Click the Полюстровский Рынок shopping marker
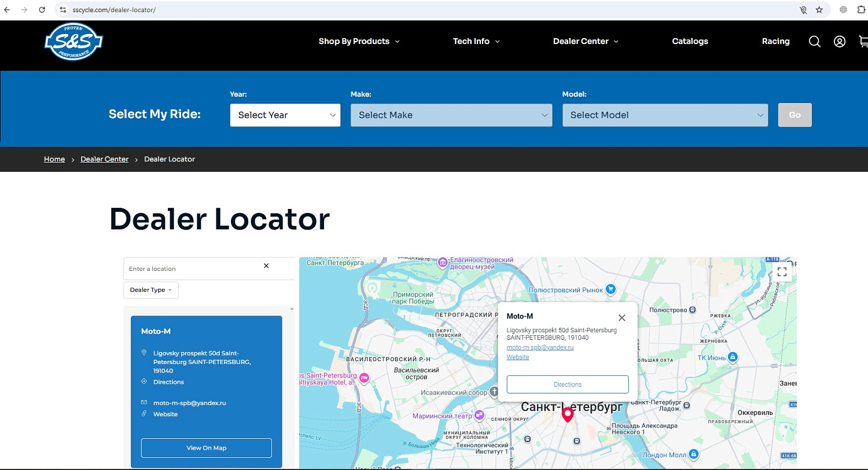 (x=610, y=289)
